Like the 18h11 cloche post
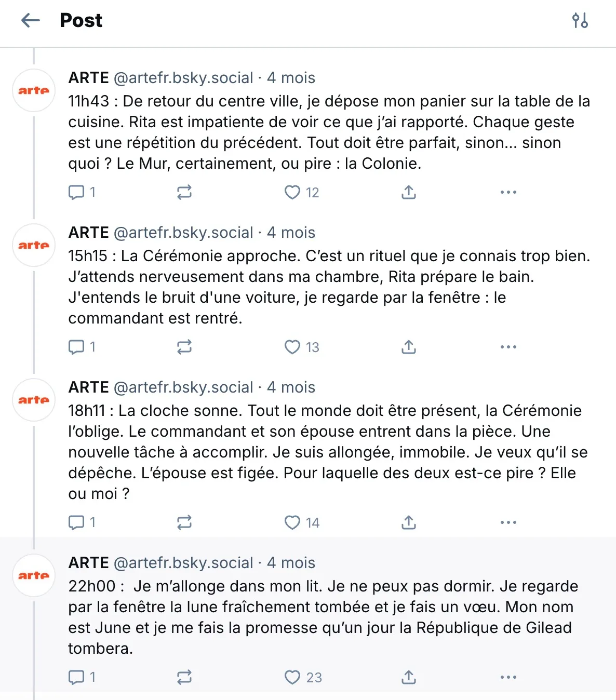The height and width of the screenshot is (700, 616). click(292, 522)
